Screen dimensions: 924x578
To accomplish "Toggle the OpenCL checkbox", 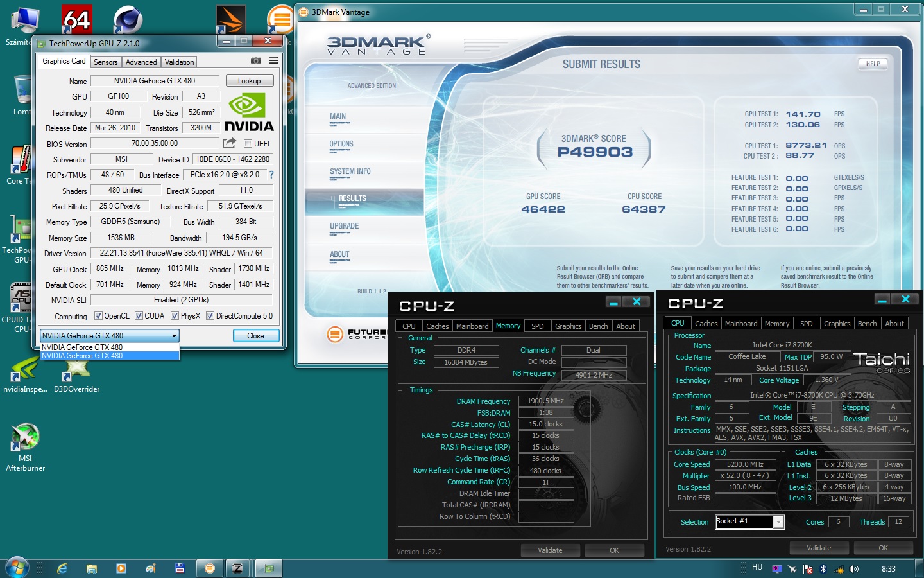I will point(98,316).
